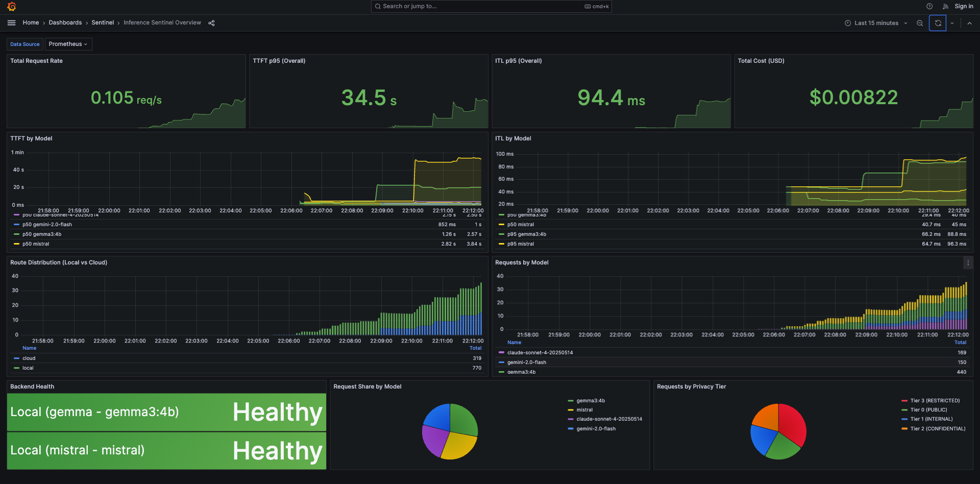The width and height of the screenshot is (980, 484).
Task: Open the hamburger navigation menu
Action: [x=11, y=22]
